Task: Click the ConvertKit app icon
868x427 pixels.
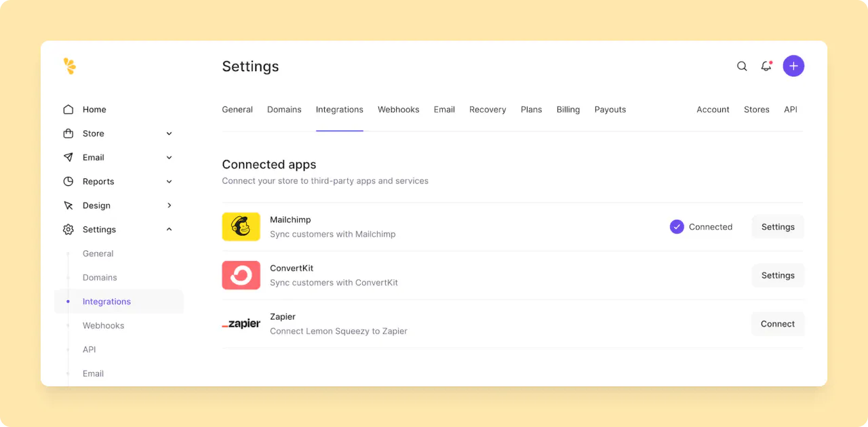Action: point(241,275)
